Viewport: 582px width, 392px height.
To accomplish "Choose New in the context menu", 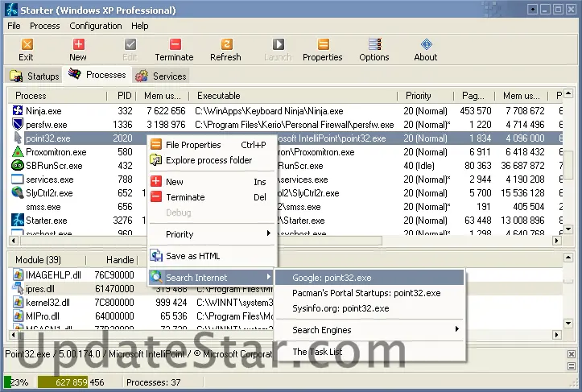I will (213, 182).
